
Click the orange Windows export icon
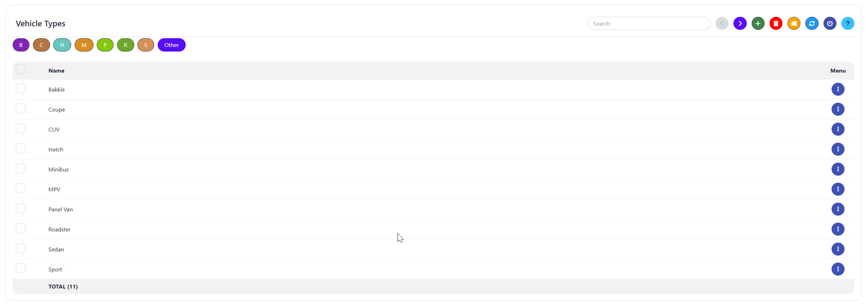coord(794,23)
